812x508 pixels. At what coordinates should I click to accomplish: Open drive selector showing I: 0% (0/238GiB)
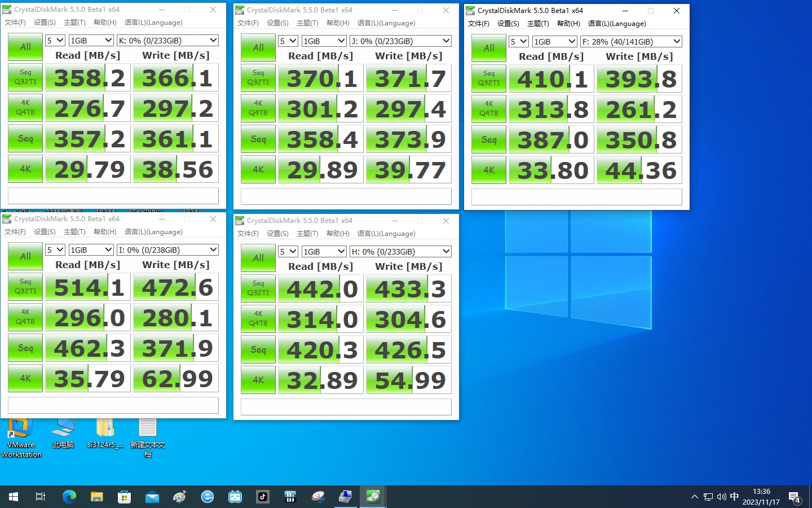(x=167, y=250)
